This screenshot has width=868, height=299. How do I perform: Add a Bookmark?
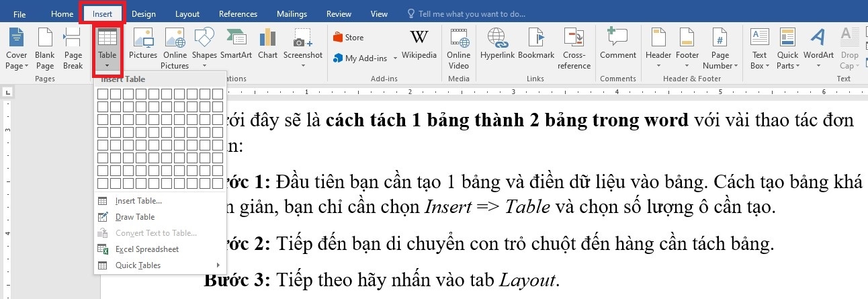pyautogui.click(x=536, y=44)
